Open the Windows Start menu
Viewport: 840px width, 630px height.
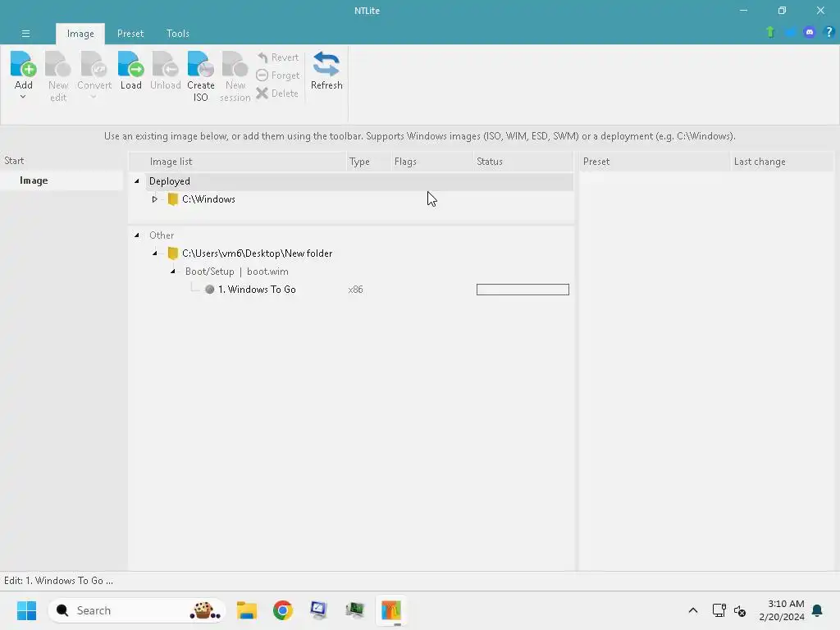(26, 610)
